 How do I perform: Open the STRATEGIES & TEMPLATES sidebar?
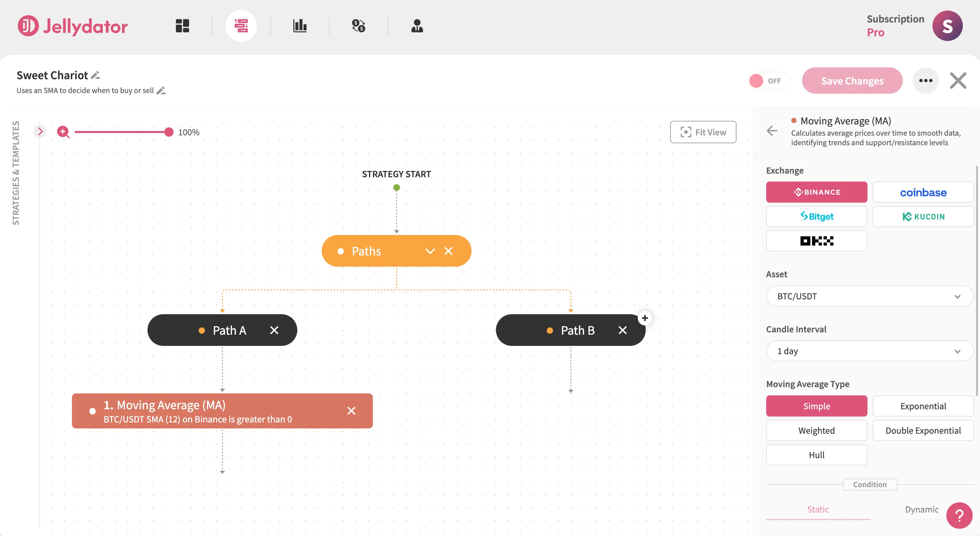point(40,131)
